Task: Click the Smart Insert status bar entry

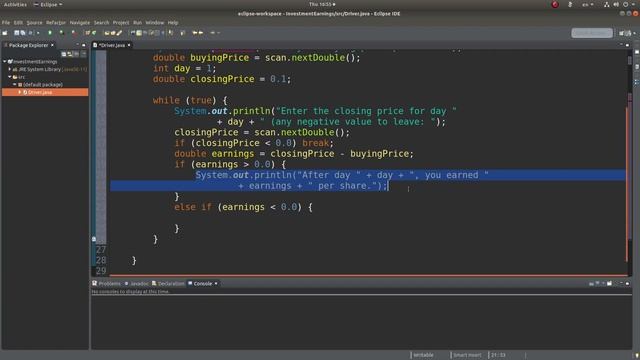Action: pos(467,355)
